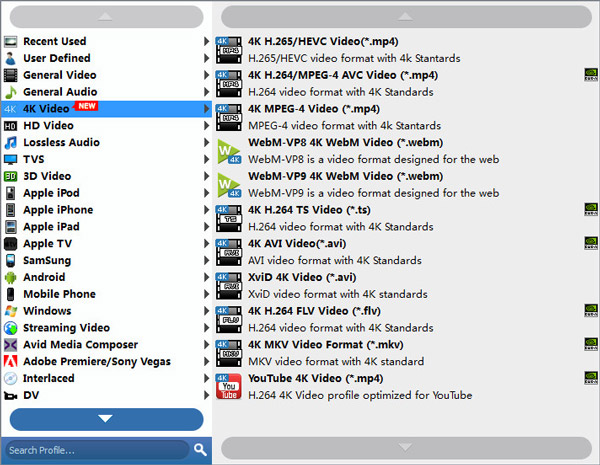Click the YouTube 4K Video icon
This screenshot has height=465, width=600.
click(x=228, y=387)
